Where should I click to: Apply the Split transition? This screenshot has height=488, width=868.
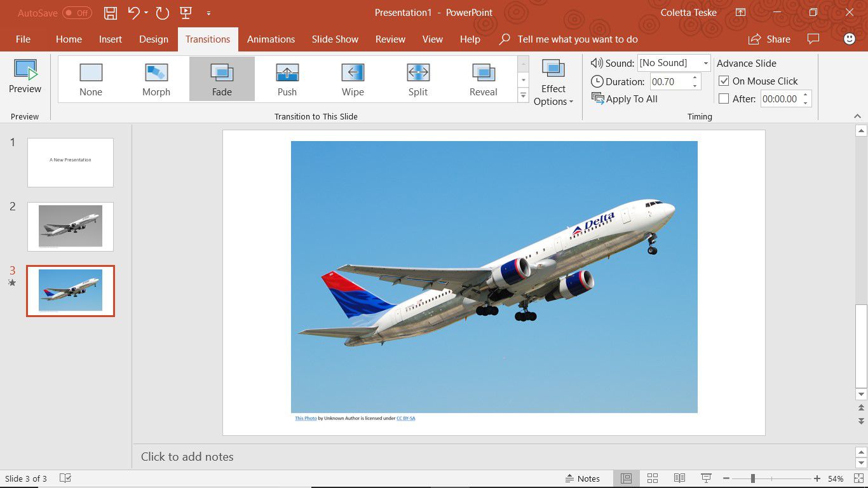[x=418, y=79]
